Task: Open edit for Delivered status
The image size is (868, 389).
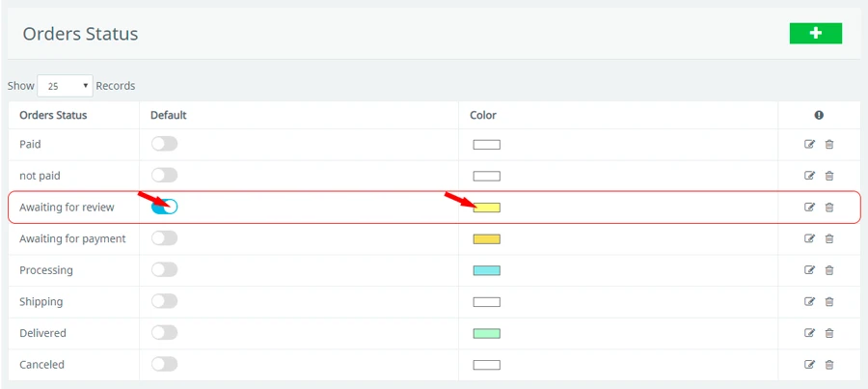Action: pyautogui.click(x=809, y=333)
